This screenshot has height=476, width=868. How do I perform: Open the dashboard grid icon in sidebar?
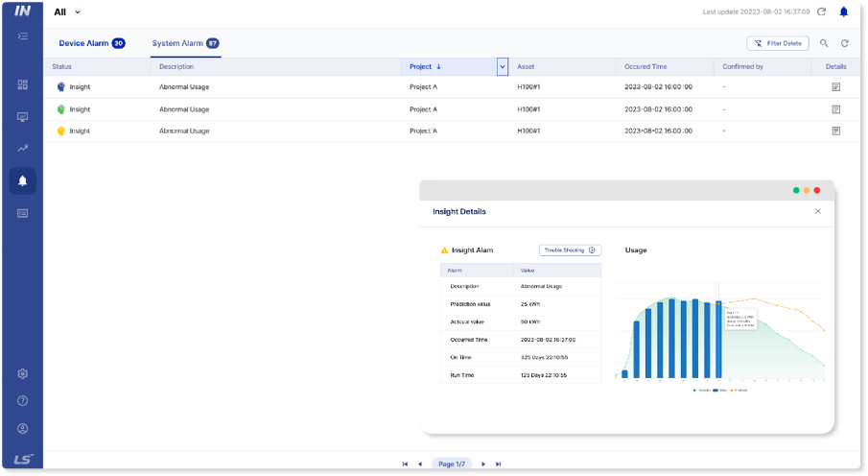tap(23, 84)
